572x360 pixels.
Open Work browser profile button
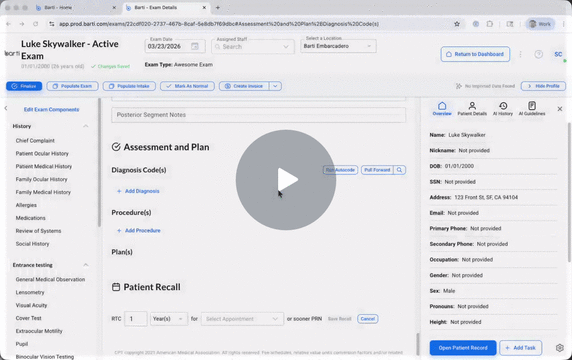(x=540, y=24)
